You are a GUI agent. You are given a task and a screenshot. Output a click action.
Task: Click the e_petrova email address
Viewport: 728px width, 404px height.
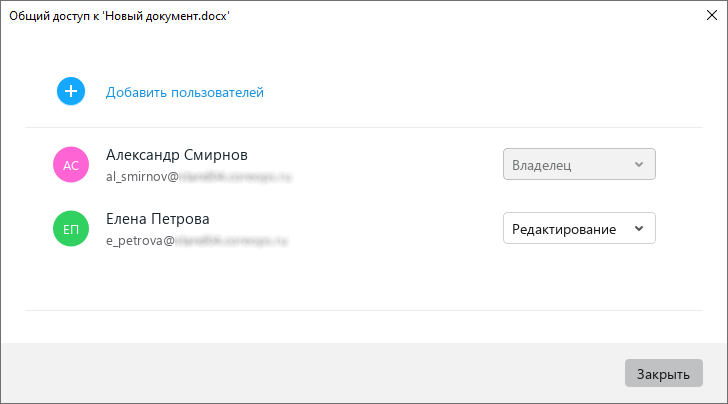pos(197,241)
